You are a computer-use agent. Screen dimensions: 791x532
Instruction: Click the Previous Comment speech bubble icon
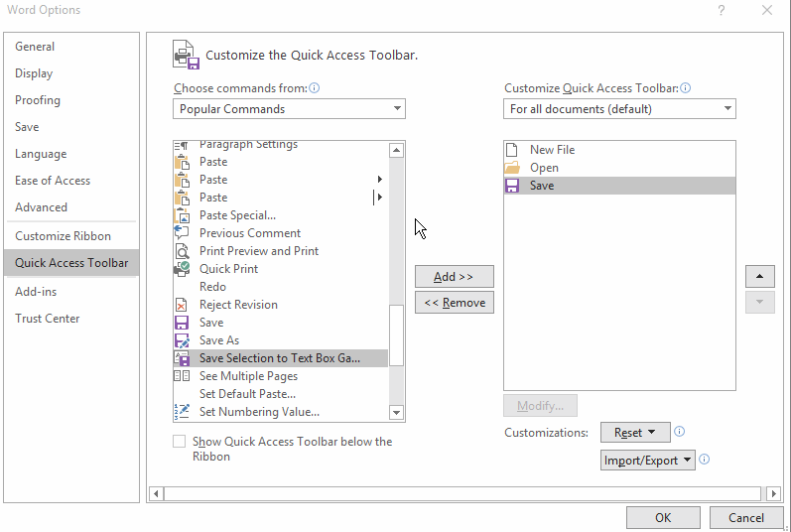click(x=181, y=232)
